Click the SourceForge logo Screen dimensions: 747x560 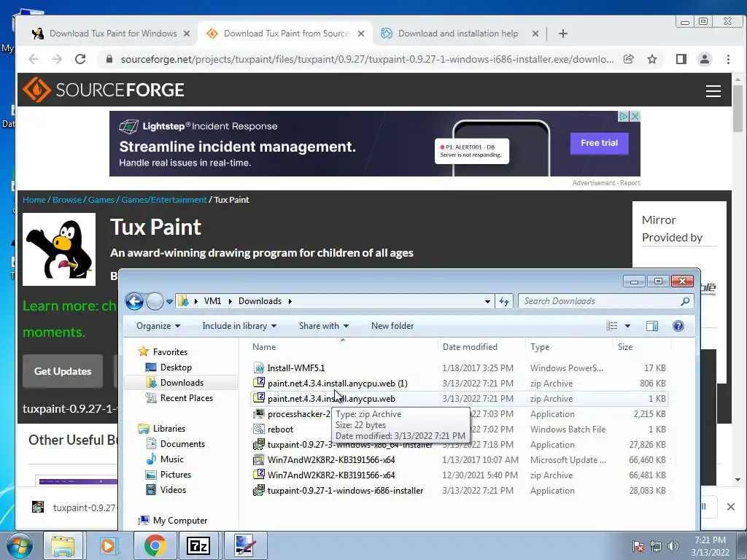point(104,90)
